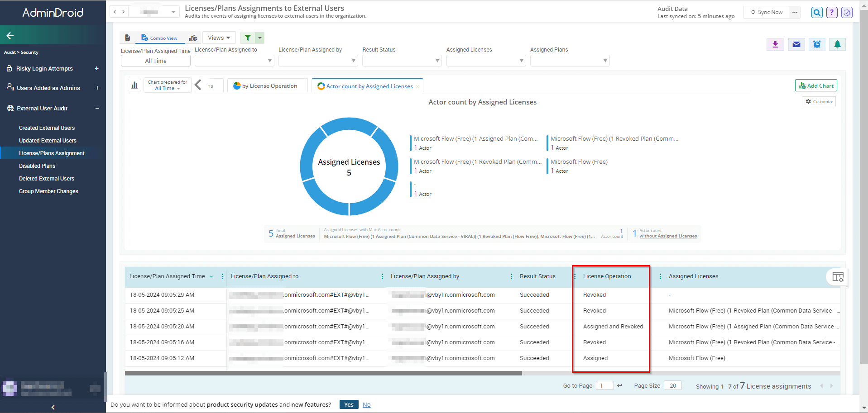Open the table column settings icon

(x=838, y=277)
